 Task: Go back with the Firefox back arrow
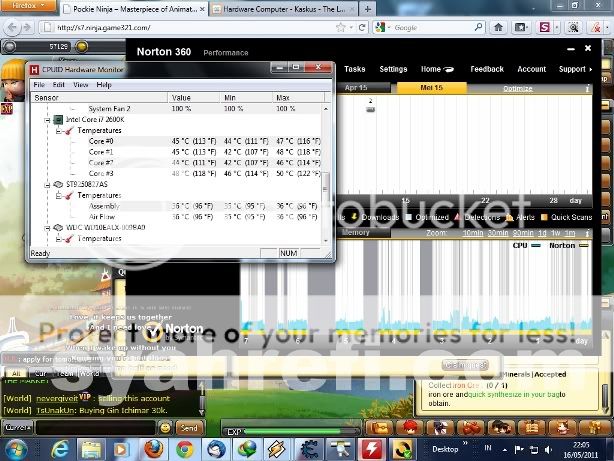point(12,27)
